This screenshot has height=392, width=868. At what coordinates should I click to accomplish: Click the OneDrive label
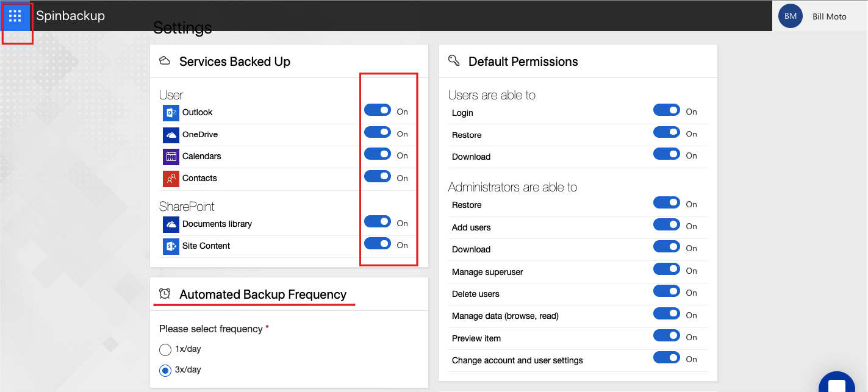tap(200, 134)
